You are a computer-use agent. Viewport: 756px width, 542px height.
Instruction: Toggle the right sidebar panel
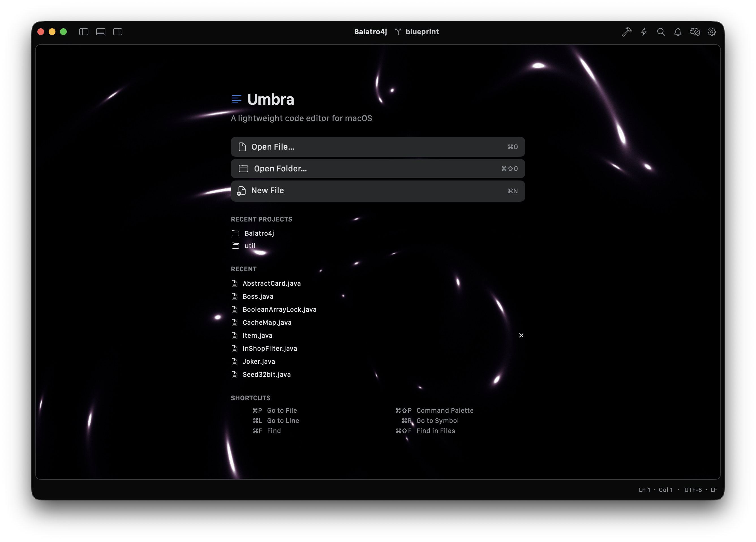click(118, 32)
